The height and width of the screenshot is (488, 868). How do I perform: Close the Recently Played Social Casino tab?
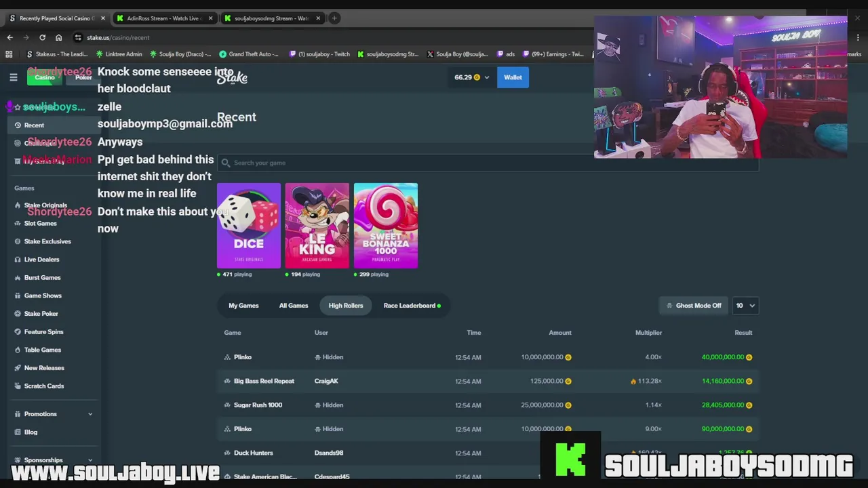point(102,18)
